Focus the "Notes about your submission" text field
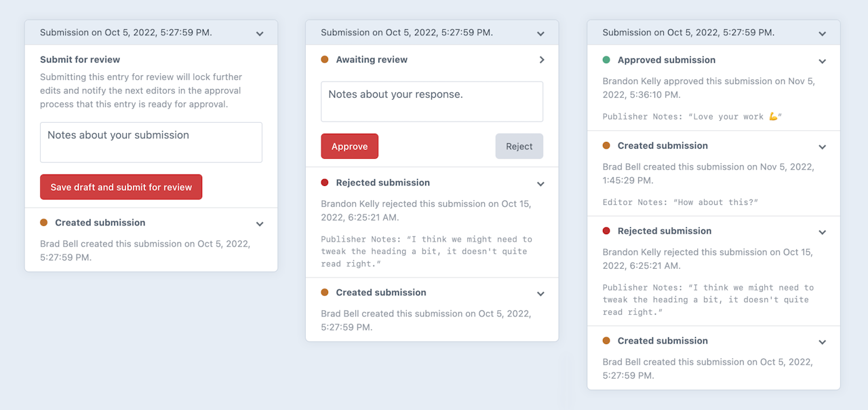Image resolution: width=868 pixels, height=410 pixels. [x=151, y=143]
